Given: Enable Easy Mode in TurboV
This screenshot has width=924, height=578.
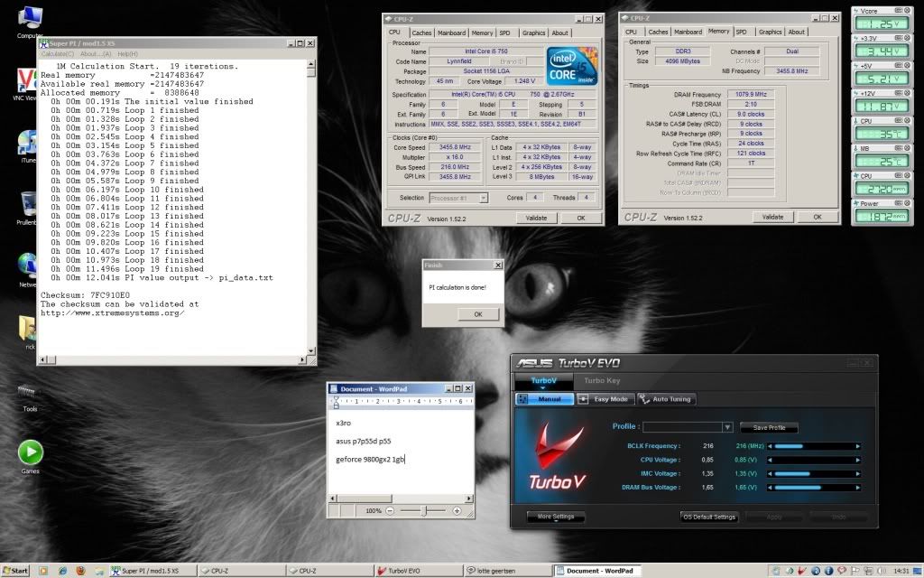Looking at the screenshot, I should pos(605,399).
